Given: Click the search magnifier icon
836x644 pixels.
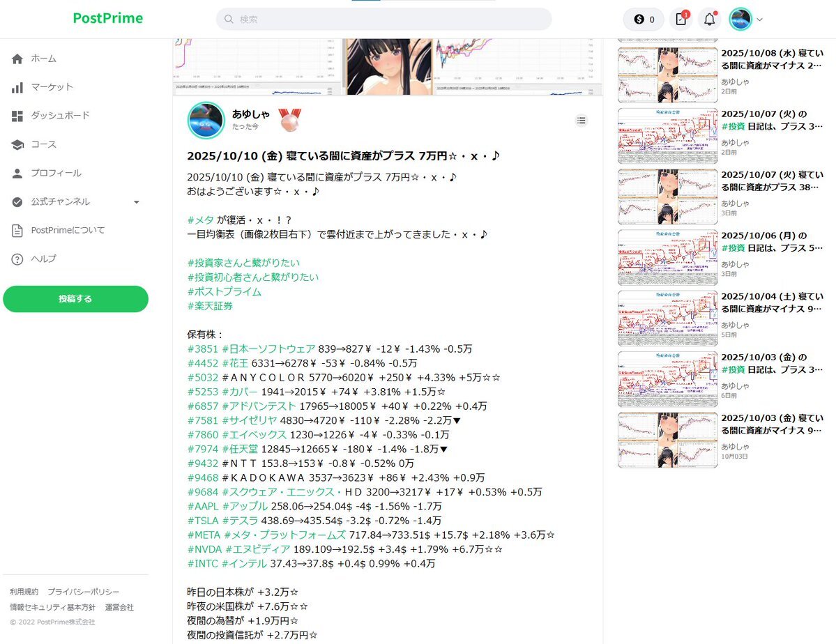Looking at the screenshot, I should coord(229,20).
